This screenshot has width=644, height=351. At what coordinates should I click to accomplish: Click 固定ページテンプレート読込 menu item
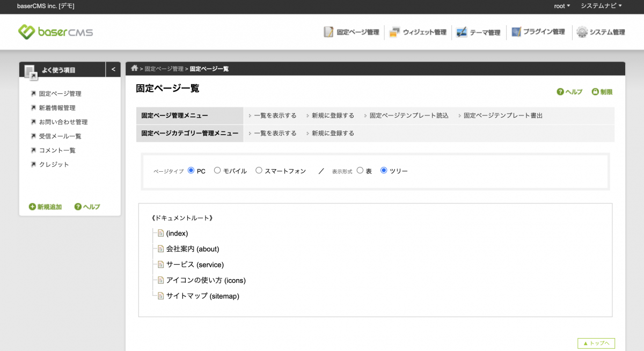pos(408,115)
